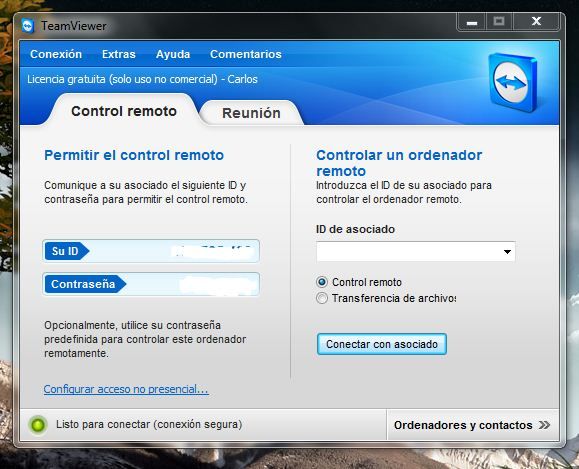Select the Control remoto radio option

tap(322, 282)
